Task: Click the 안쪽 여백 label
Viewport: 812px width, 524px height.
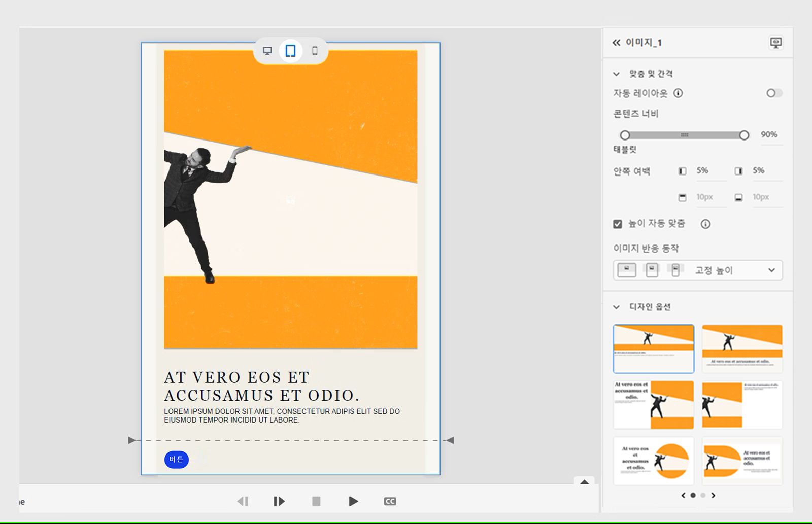Action: (x=631, y=171)
